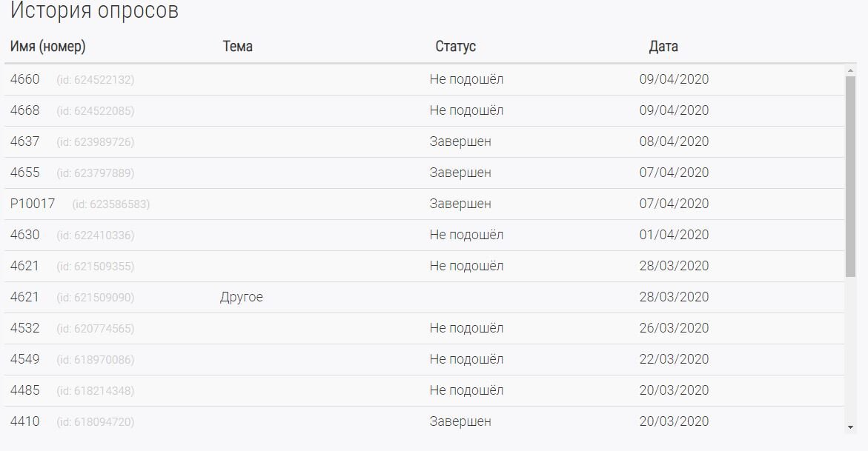Click the Дата column header
Viewport: 868px width, 451px height.
coord(663,47)
